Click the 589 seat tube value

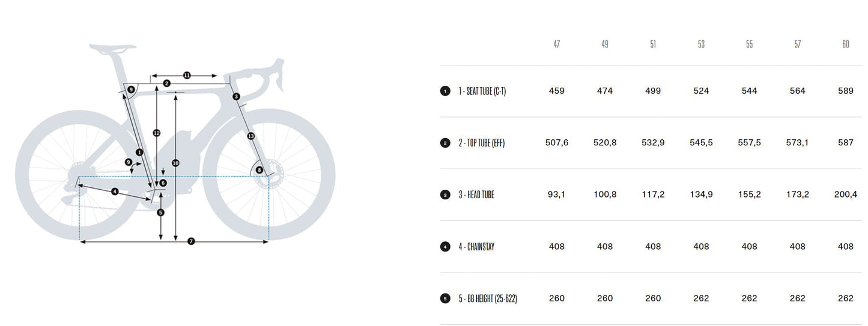coord(845,91)
